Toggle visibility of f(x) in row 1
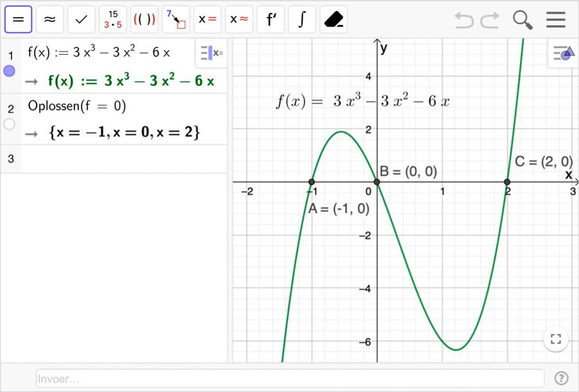Image resolution: width=579 pixels, height=392 pixels. (x=9, y=71)
